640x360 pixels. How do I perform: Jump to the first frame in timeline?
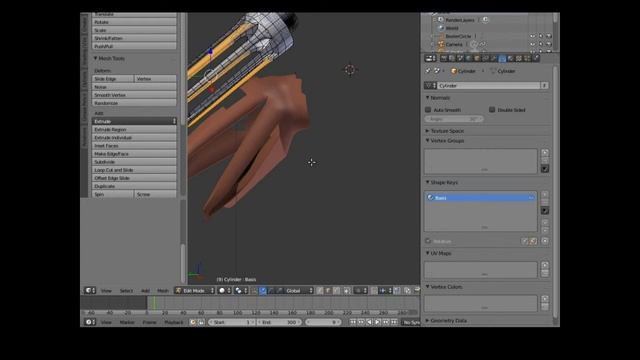click(353, 322)
